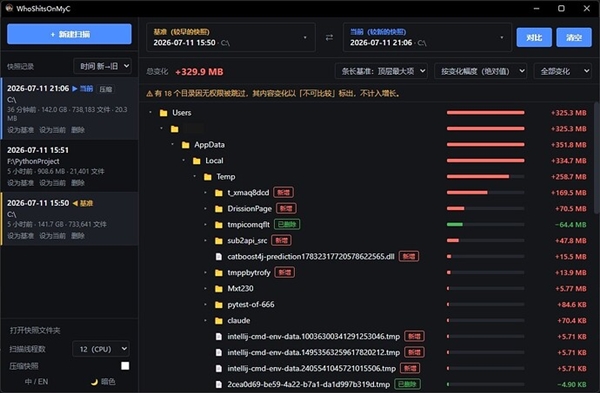The image size is (600, 393).
Task: Switch language with 中 / EN toggle
Action: click(x=36, y=382)
